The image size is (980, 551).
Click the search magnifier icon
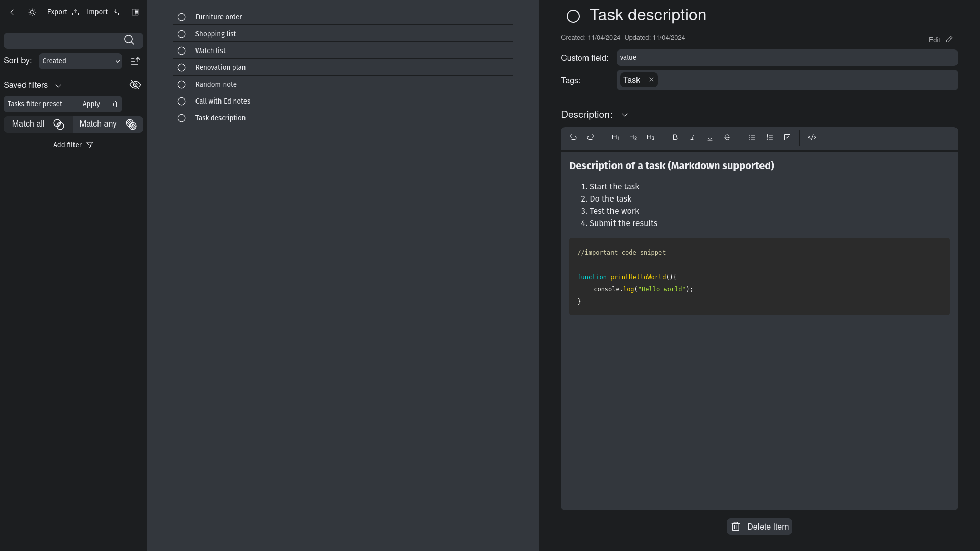(129, 40)
